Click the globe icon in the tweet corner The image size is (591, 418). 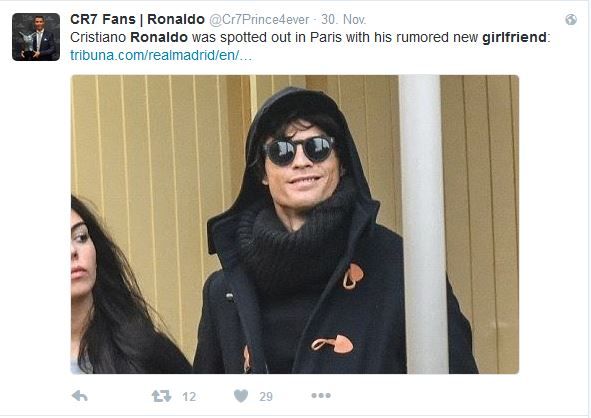coord(571,20)
